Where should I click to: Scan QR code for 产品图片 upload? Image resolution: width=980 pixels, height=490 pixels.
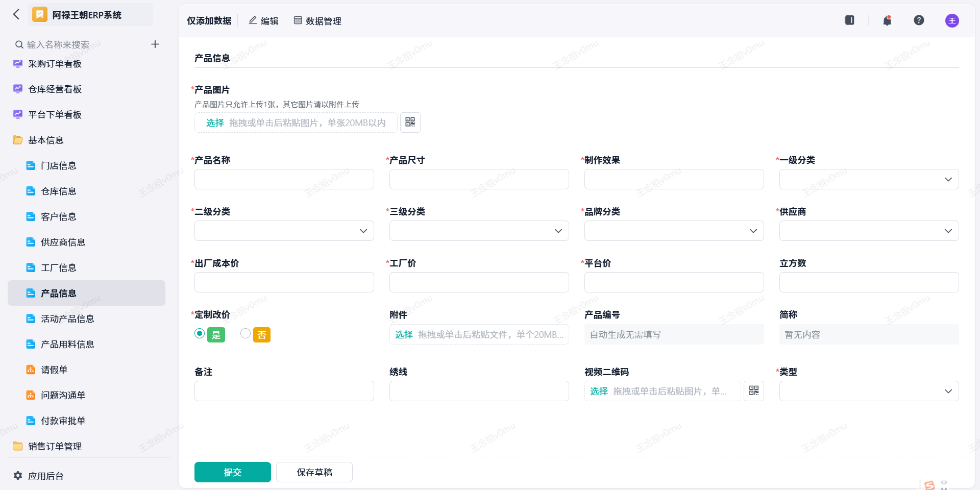(410, 122)
